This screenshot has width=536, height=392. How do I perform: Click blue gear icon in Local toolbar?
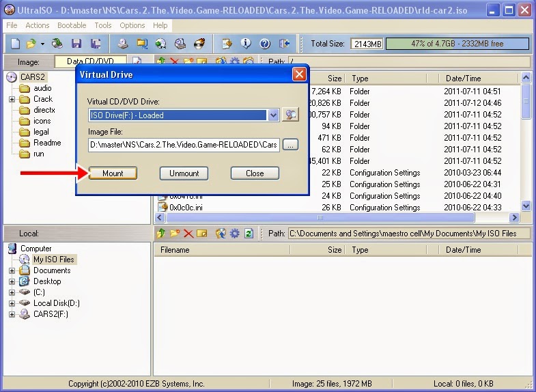click(x=235, y=234)
